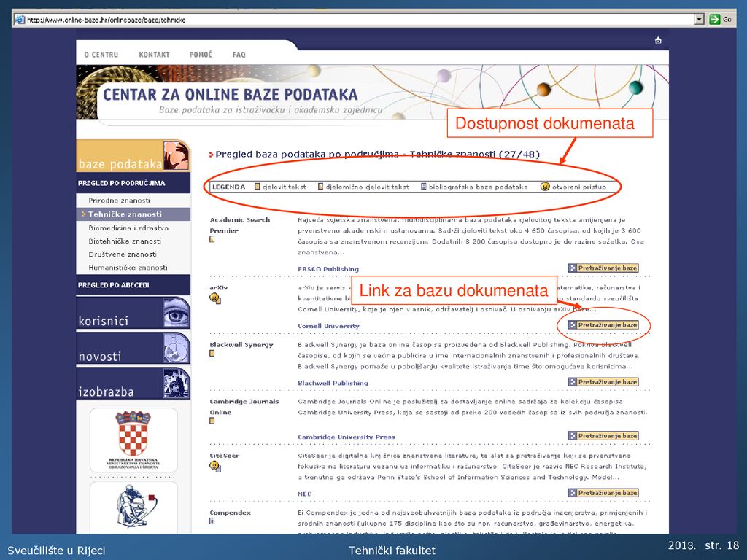
Task: Click the Blackwell Synergy database title
Action: point(241,345)
